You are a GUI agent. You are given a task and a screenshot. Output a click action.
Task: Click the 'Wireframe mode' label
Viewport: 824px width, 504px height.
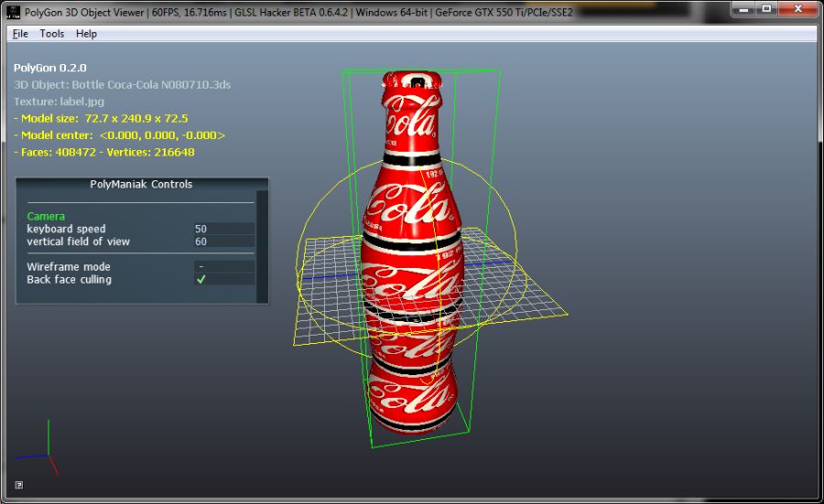(69, 267)
